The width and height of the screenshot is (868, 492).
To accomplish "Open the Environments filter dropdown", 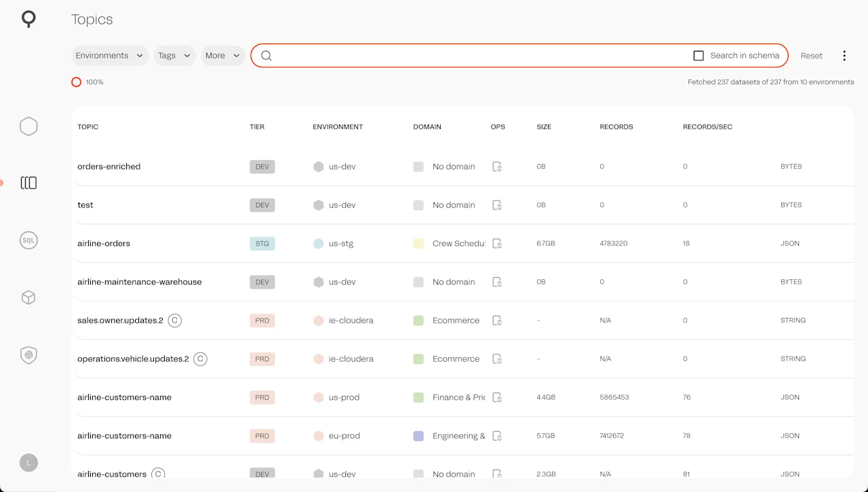I will (109, 56).
